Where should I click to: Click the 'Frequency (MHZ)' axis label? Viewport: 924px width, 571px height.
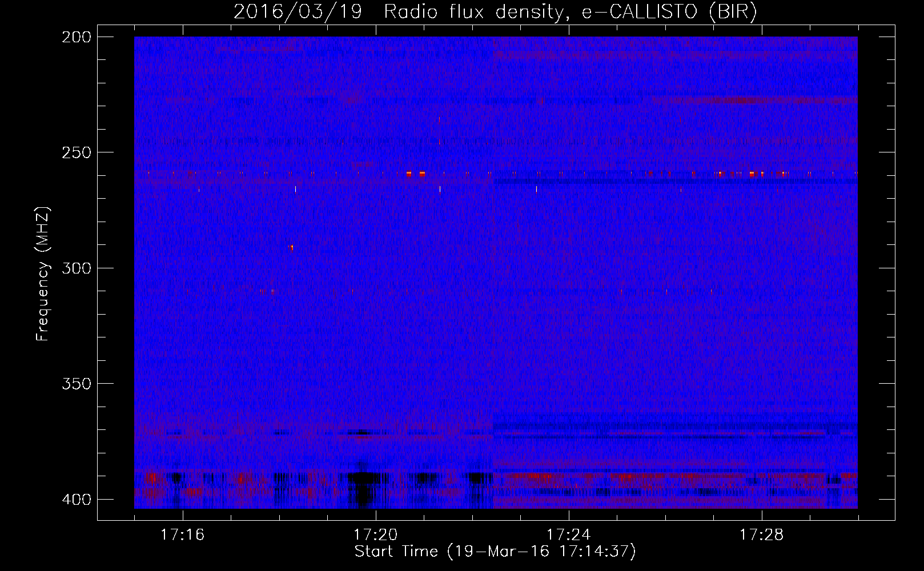click(42, 274)
